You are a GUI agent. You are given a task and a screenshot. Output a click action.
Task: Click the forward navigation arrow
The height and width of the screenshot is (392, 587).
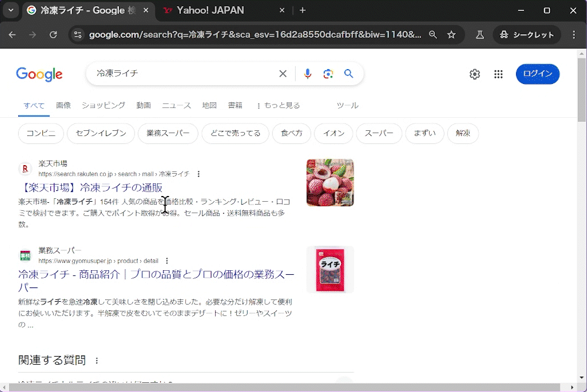pos(33,35)
